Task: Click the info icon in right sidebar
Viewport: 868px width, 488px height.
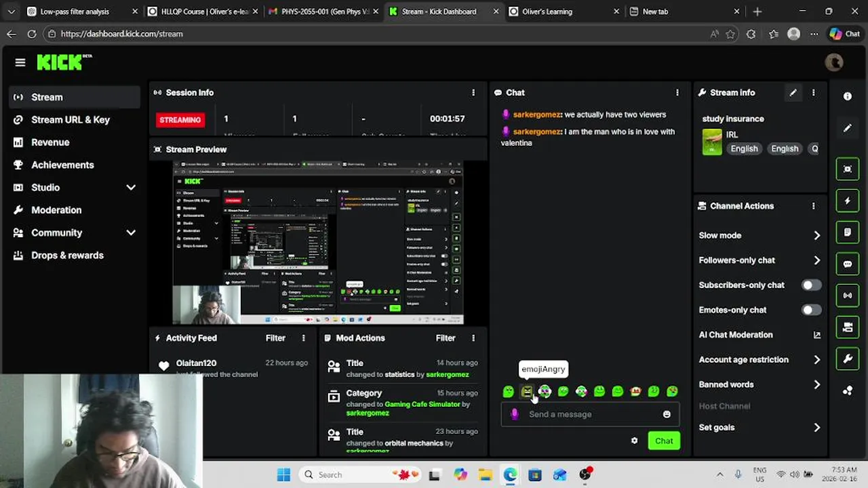Action: click(x=848, y=96)
